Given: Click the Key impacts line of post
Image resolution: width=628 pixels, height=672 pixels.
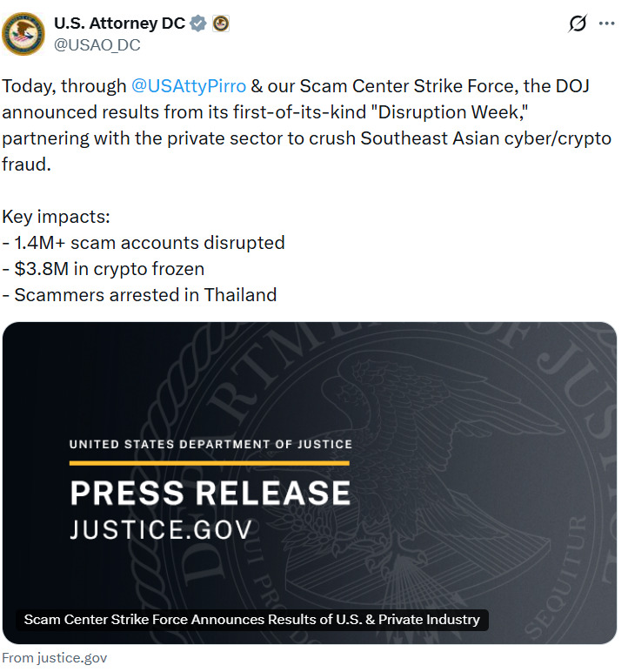Looking at the screenshot, I should pos(57,217).
